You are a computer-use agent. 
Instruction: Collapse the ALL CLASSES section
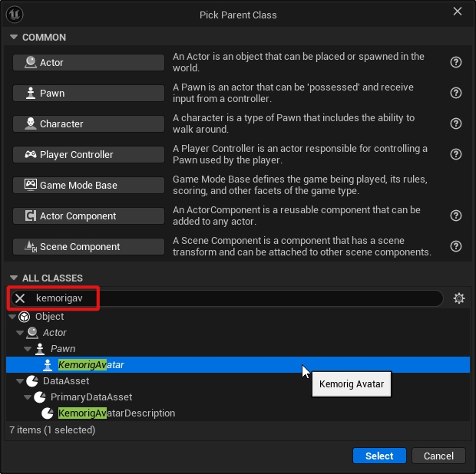tap(13, 278)
